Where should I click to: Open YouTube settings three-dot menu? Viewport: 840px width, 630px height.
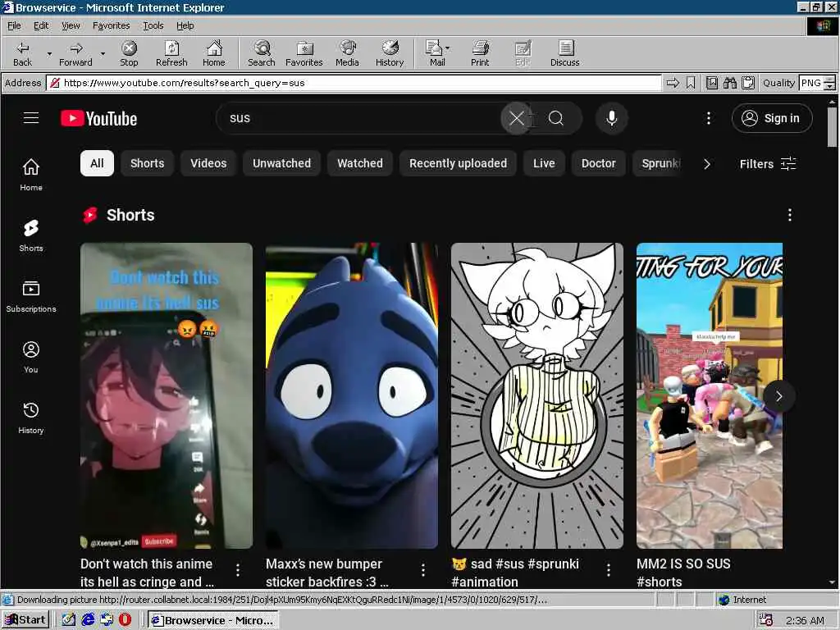708,118
